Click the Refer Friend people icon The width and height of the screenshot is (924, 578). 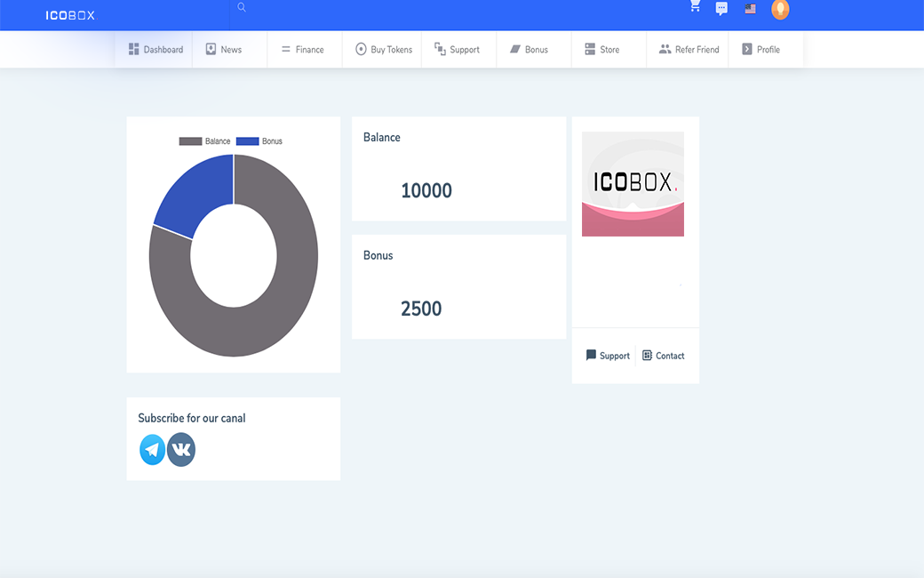[665, 49]
